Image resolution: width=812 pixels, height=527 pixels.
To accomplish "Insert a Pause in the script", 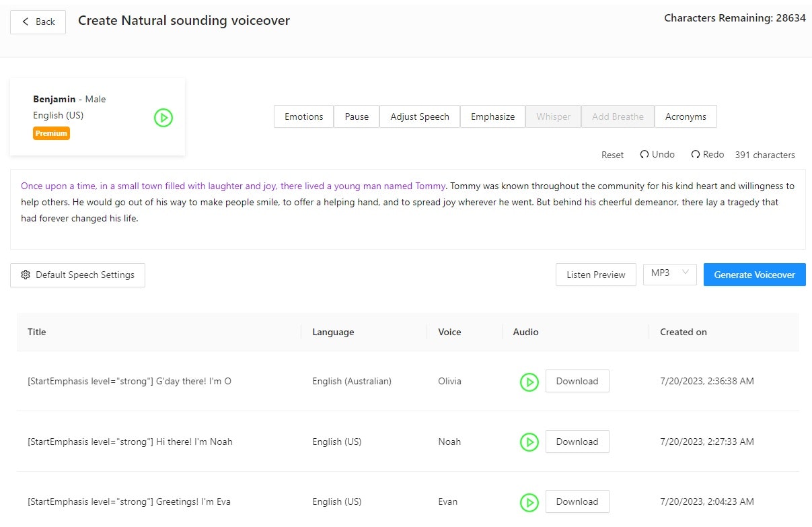I will tap(357, 116).
